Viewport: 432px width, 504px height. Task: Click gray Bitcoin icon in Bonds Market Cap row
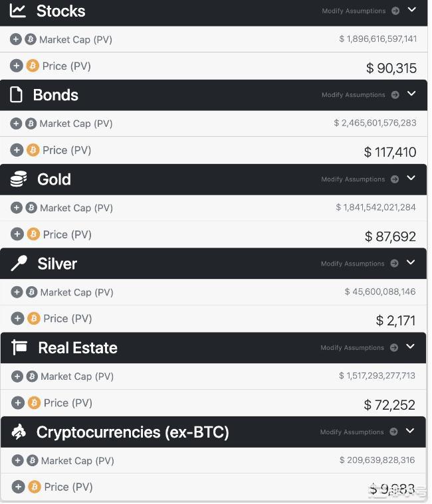31,124
